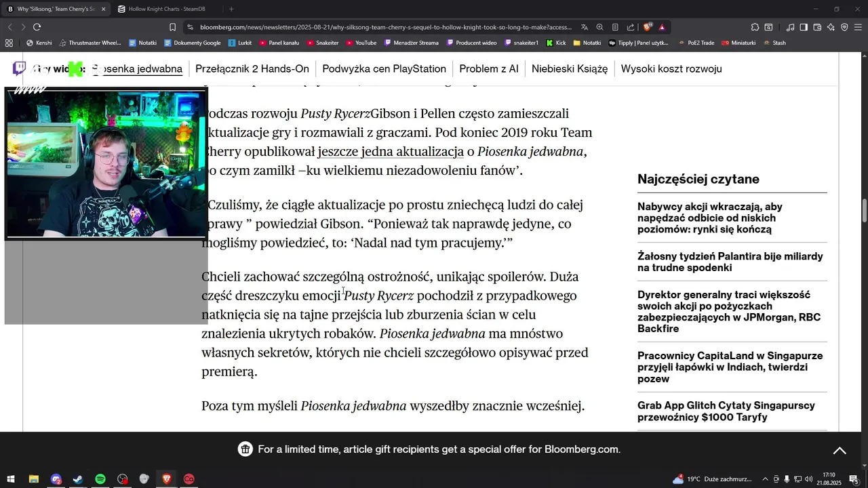Open File Explorer from taskbar
The width and height of the screenshot is (868, 488).
[33, 479]
